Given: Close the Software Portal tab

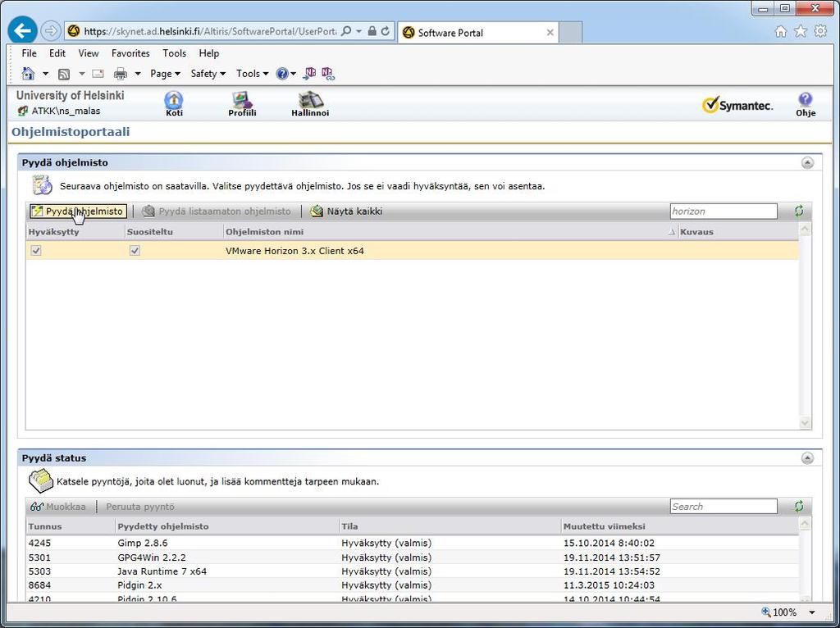Looking at the screenshot, I should (x=550, y=32).
